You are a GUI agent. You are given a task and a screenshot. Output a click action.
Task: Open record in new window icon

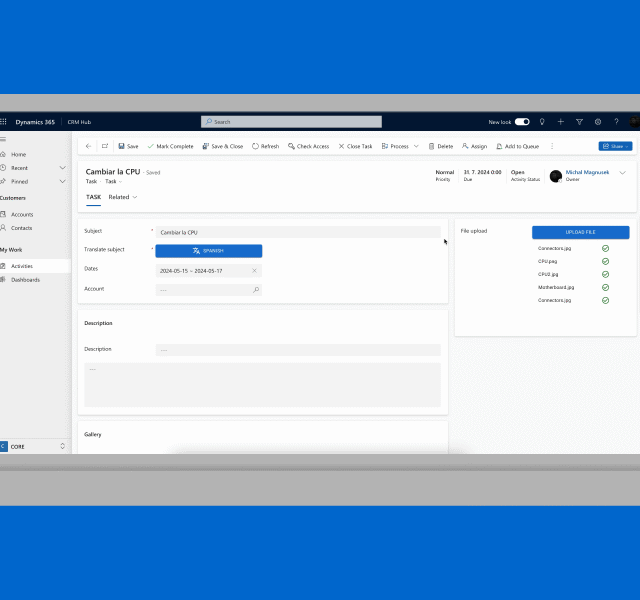[105, 146]
